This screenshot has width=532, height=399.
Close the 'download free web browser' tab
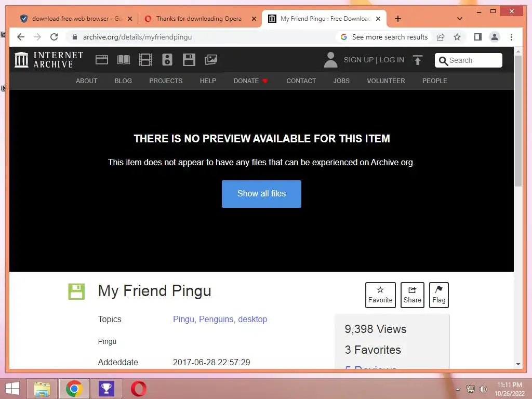[x=129, y=19]
